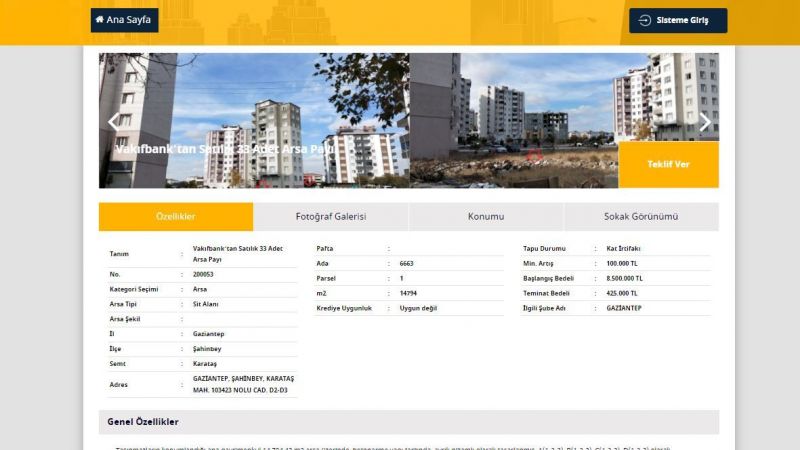This screenshot has width=800, height=450.
Task: Select the Tanım description value
Action: pos(238,254)
